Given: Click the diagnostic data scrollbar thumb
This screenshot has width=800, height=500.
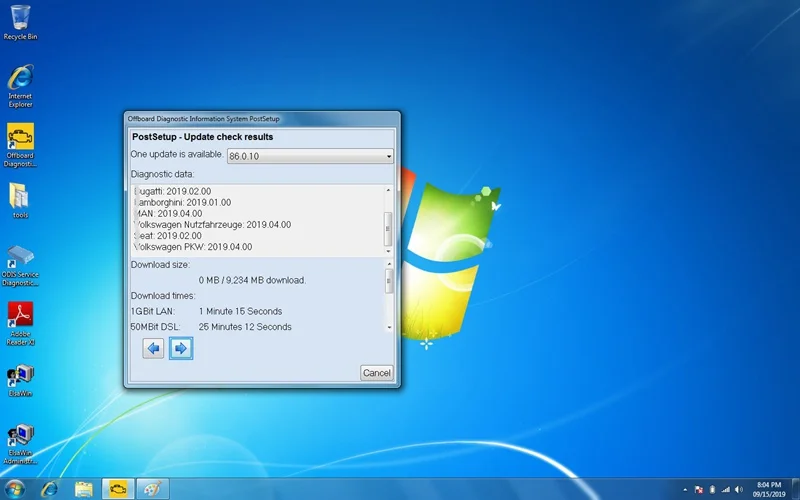Looking at the screenshot, I should (x=388, y=228).
